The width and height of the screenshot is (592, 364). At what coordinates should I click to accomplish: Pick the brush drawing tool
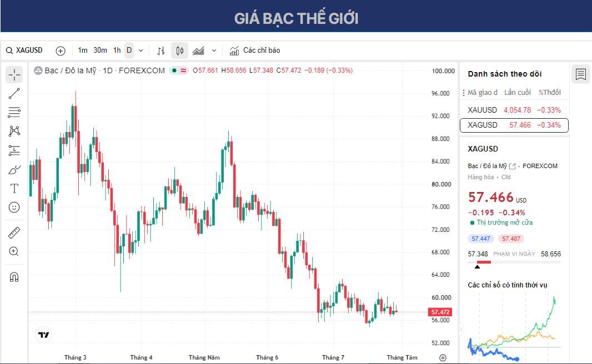click(14, 169)
